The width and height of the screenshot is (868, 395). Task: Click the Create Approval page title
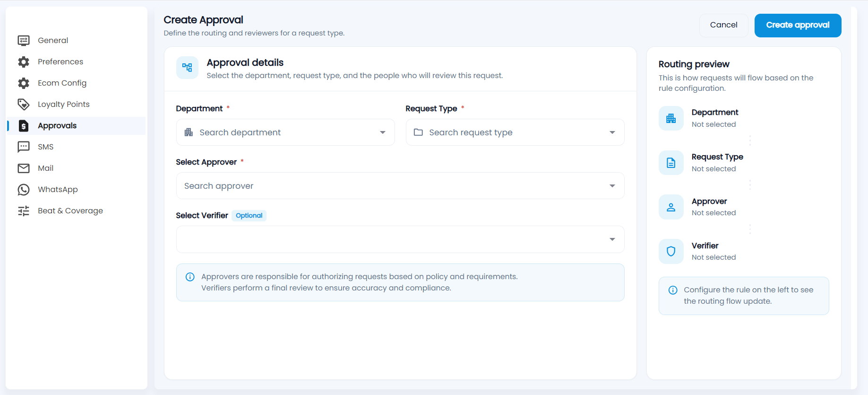203,20
